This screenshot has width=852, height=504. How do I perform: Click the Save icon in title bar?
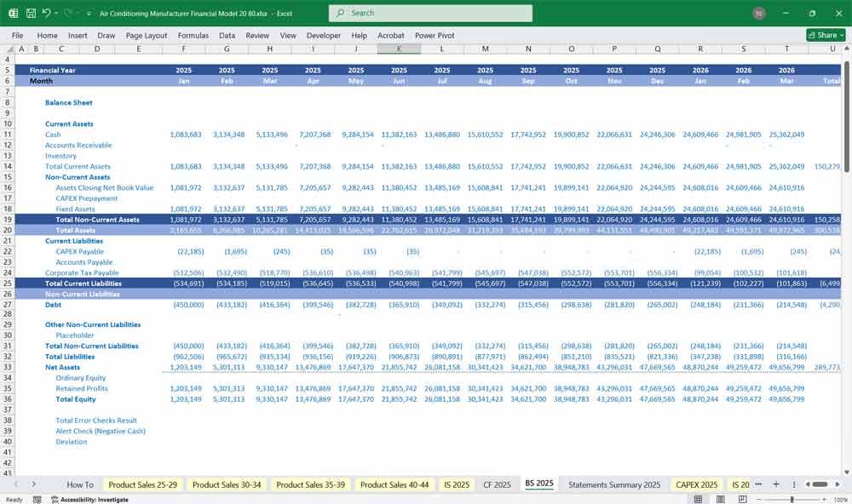31,14
